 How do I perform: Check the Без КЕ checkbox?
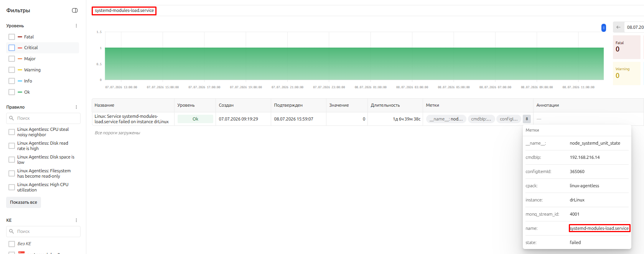12,244
